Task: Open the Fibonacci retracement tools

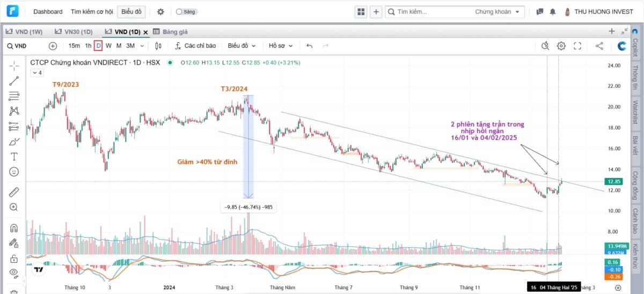Action: coord(14,96)
